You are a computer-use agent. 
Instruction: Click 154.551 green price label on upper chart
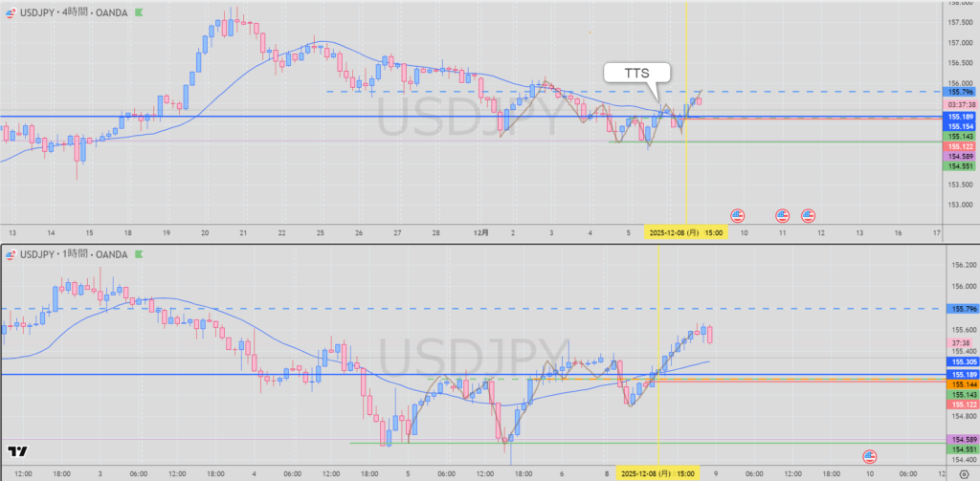(960, 166)
